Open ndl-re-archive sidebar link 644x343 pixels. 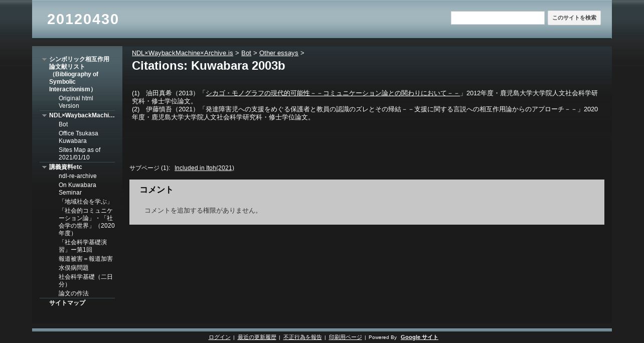(78, 176)
